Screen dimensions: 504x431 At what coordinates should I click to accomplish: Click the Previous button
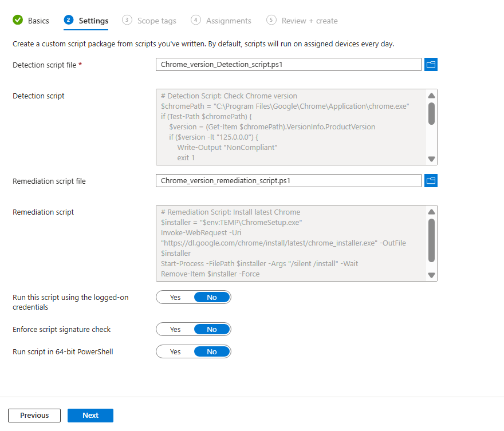pos(34,416)
